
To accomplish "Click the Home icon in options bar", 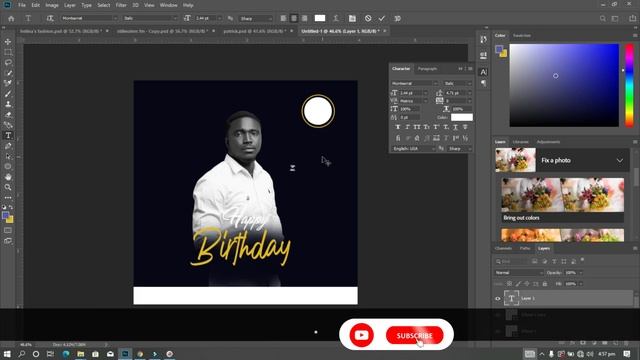I will tap(11, 18).
